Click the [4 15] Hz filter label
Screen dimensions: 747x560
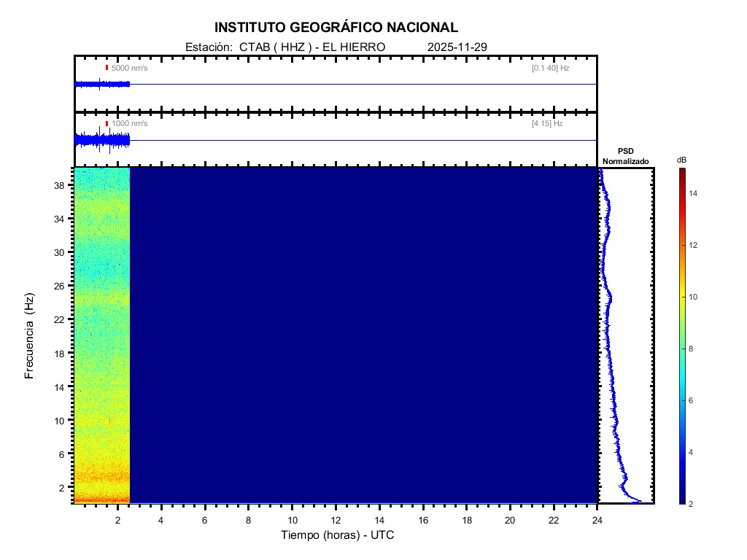tap(547, 124)
